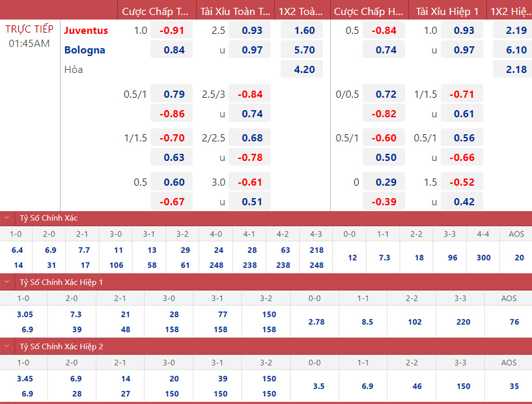Viewport: 532px width, 404px height.
Task: Pick full-time 4-4 score odds 300
Action: pos(483,257)
